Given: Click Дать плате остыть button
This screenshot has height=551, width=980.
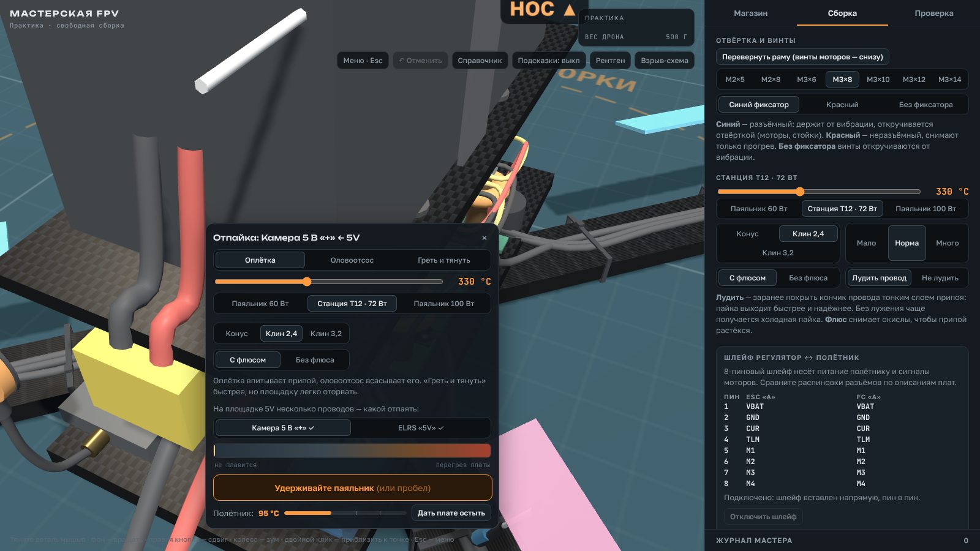Looking at the screenshot, I should point(451,513).
